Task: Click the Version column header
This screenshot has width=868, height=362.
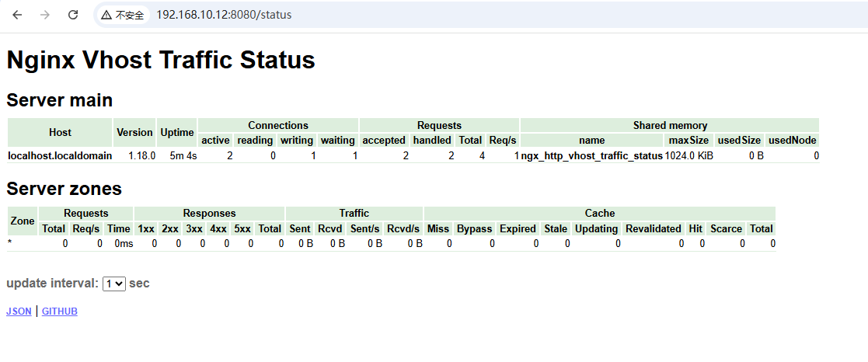Action: coord(134,133)
